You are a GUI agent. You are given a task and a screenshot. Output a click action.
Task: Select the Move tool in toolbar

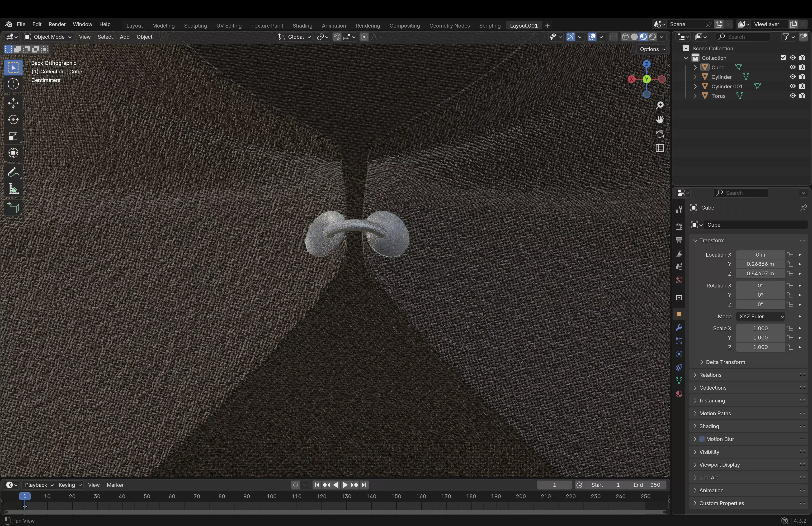coord(13,103)
